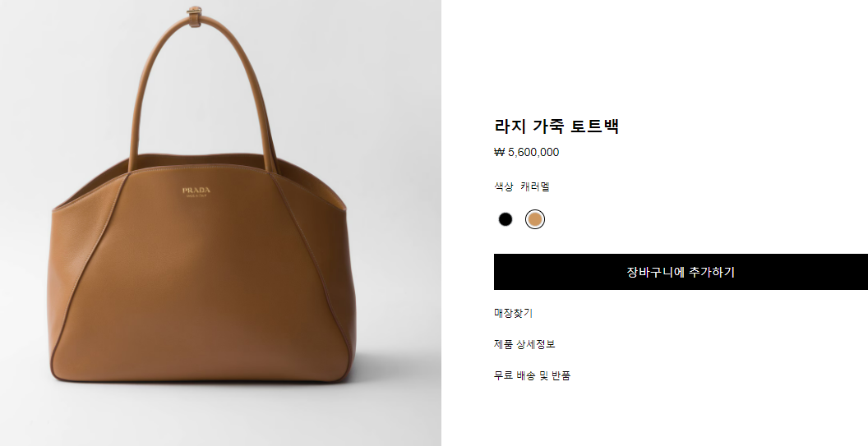Click the 색상 label

tap(504, 186)
